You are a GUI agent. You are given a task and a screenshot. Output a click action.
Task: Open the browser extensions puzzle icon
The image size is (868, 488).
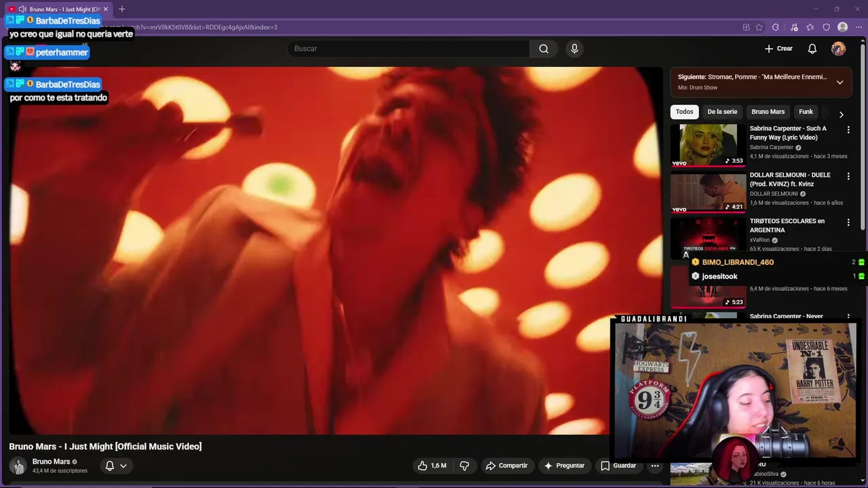tap(776, 27)
